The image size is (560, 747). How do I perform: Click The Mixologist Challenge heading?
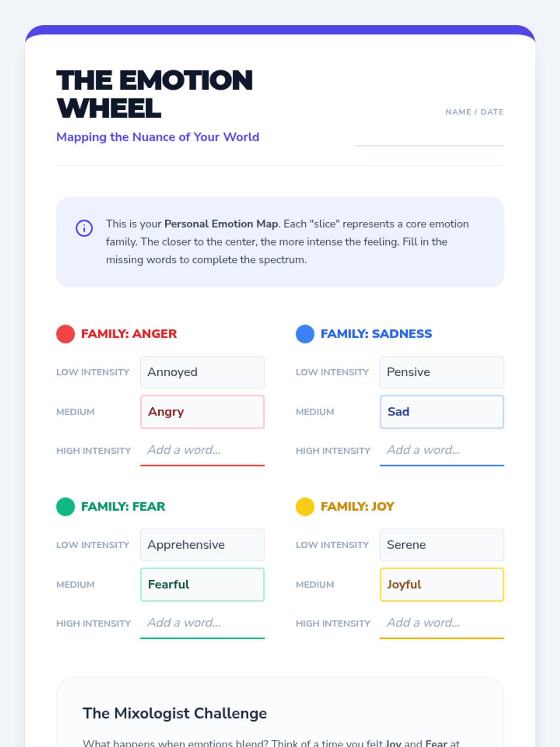(x=175, y=713)
